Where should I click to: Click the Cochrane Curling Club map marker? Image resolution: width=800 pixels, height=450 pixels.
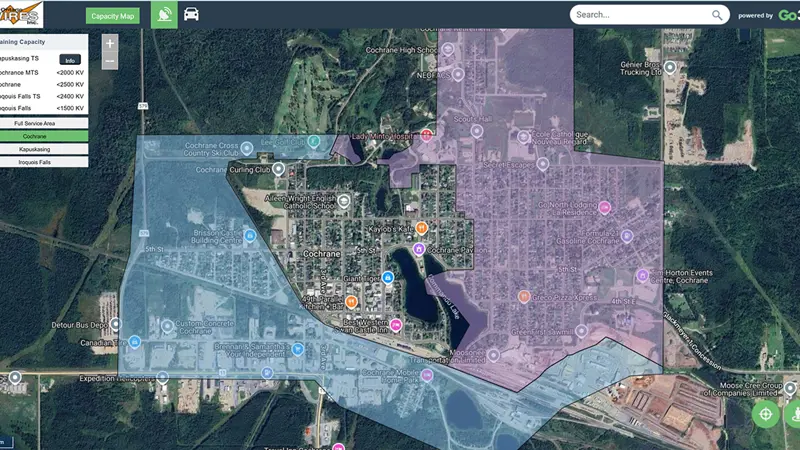[x=279, y=170]
